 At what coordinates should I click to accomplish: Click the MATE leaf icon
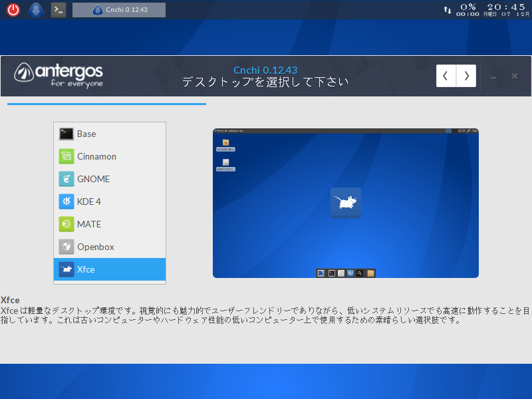66,224
